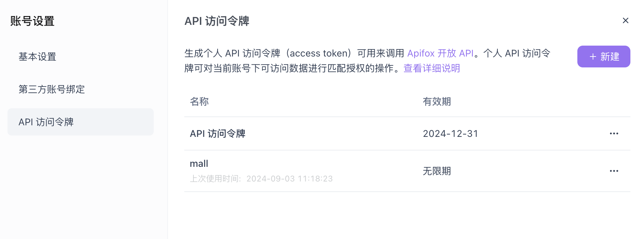644x239 pixels.
Task: Select the token named mall
Action: [x=199, y=163]
